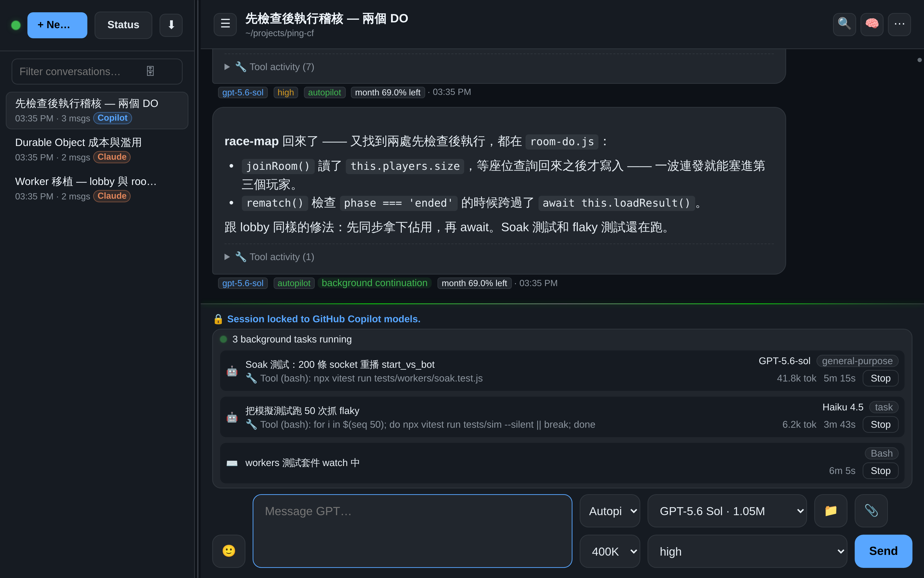Click the Filter conversations input
The height and width of the screenshot is (578, 924).
tap(97, 71)
